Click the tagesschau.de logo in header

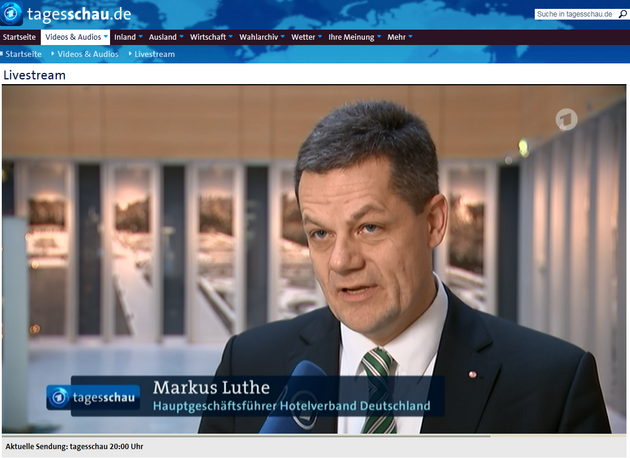[x=67, y=13]
